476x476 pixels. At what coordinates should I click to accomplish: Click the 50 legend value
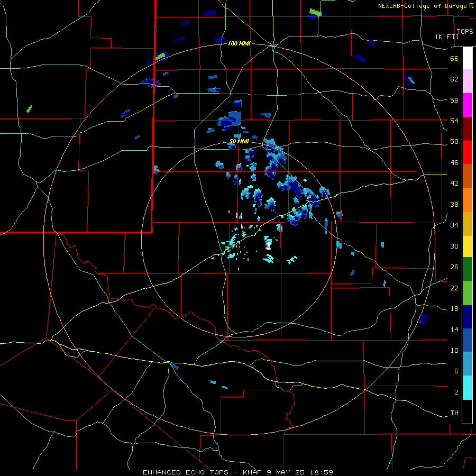click(454, 142)
